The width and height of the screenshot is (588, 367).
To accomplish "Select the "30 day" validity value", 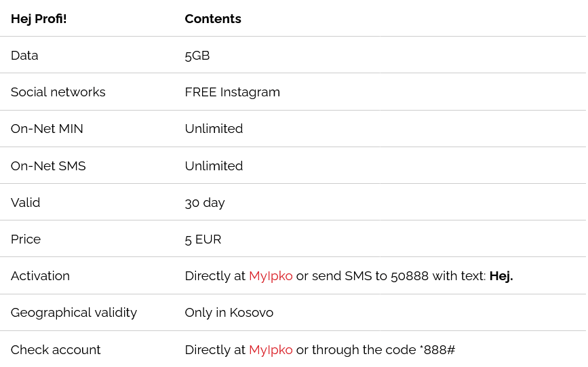I will (205, 203).
